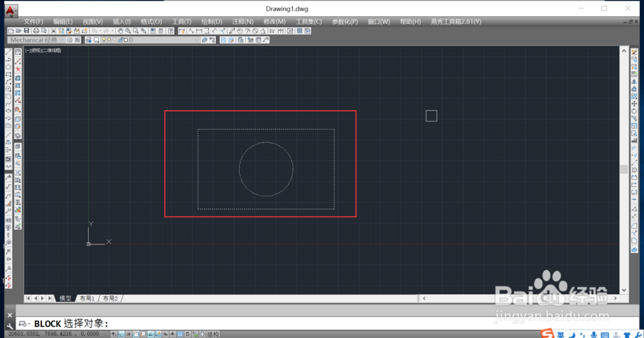Select the Arc draw tool
The image size is (644, 338).
(x=8, y=82)
